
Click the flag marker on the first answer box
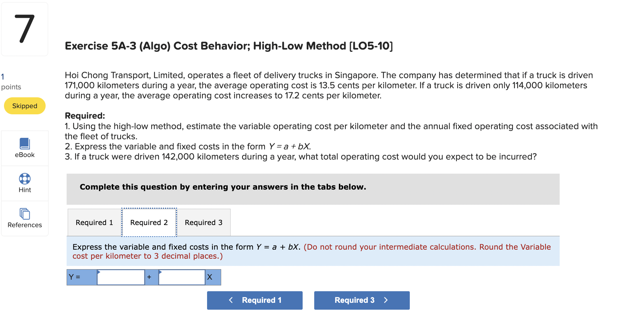coord(99,272)
